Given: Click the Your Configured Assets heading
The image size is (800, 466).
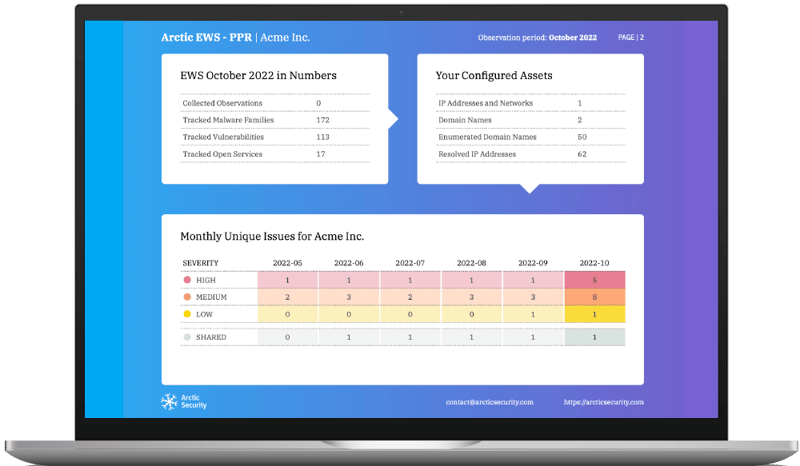Looking at the screenshot, I should coord(494,76).
